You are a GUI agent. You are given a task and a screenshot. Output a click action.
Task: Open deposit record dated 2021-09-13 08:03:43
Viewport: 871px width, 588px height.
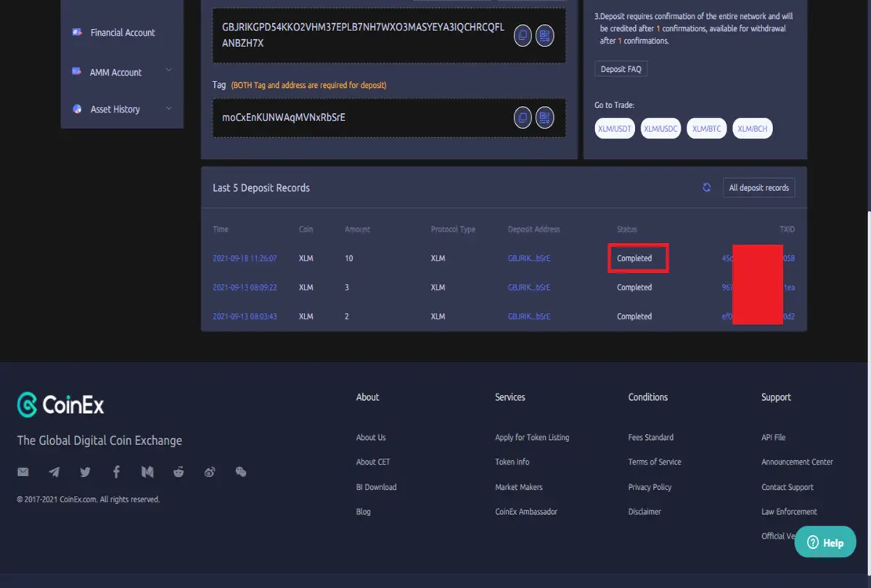click(x=245, y=317)
